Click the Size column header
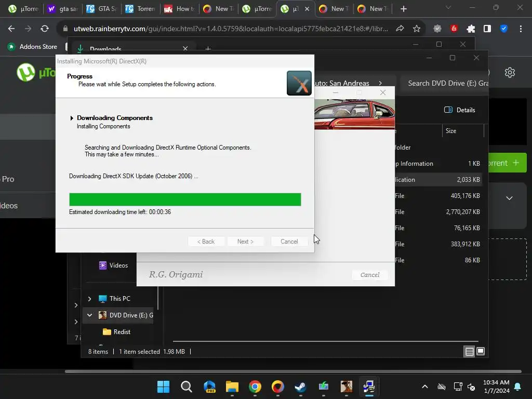Screen dimensions: 532x399 coord(463,131)
